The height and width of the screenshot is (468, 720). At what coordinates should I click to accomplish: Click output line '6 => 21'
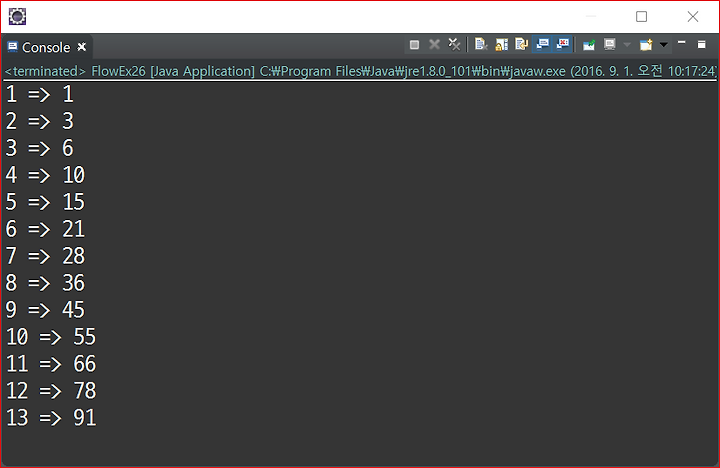[45, 229]
